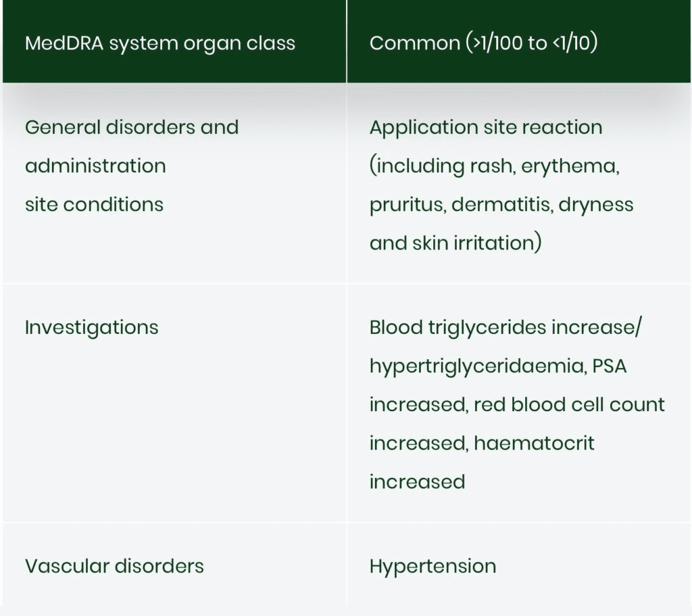
Task: Click 'increased, haematocrit' text line
Action: [x=482, y=443]
